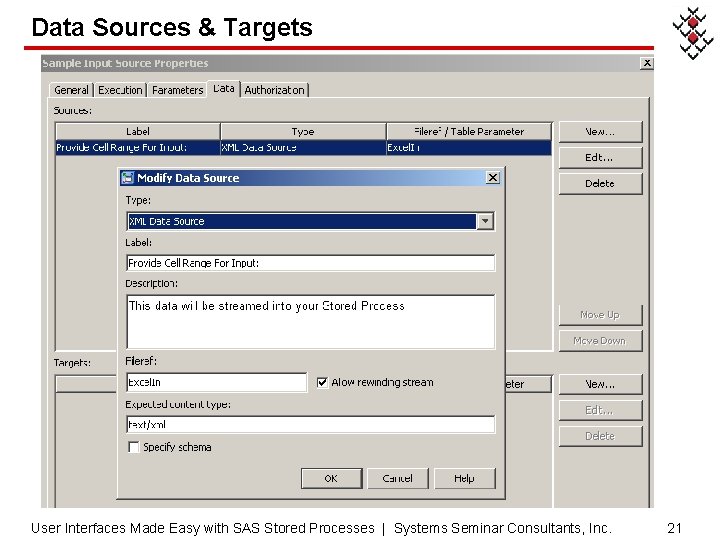Viewport: 720px width, 540px height.
Task: Click Edit button next to Sources list
Action: [600, 158]
